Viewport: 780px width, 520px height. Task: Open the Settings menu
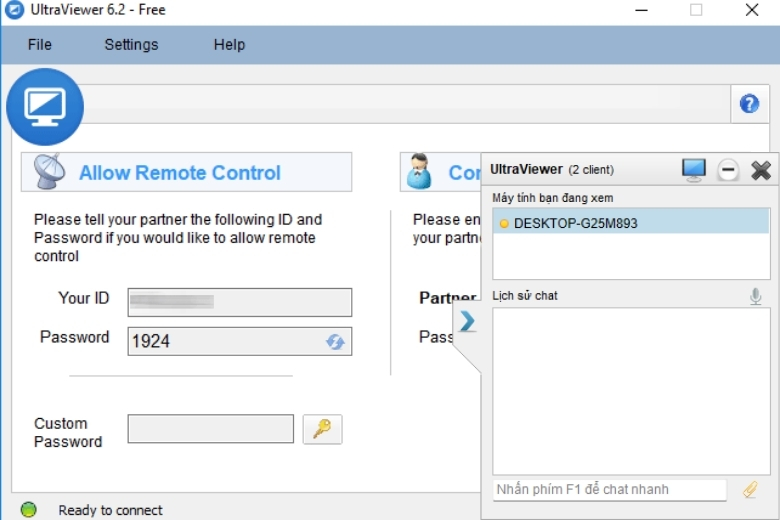[131, 45]
